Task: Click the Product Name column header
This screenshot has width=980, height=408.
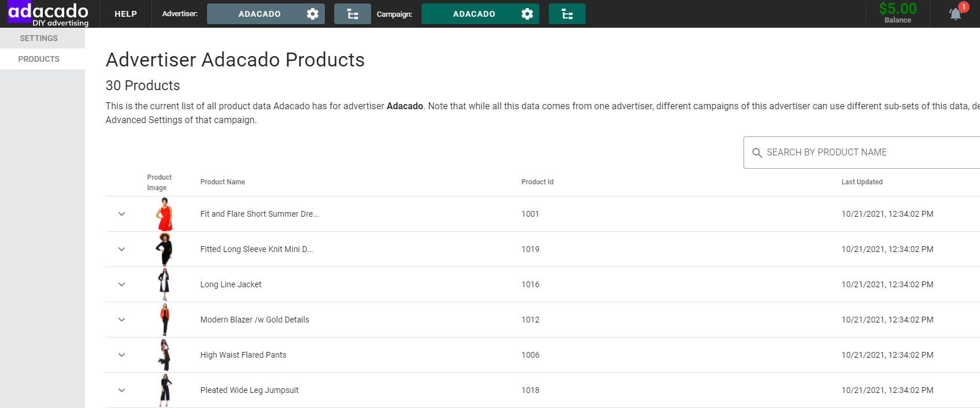Action: (223, 182)
